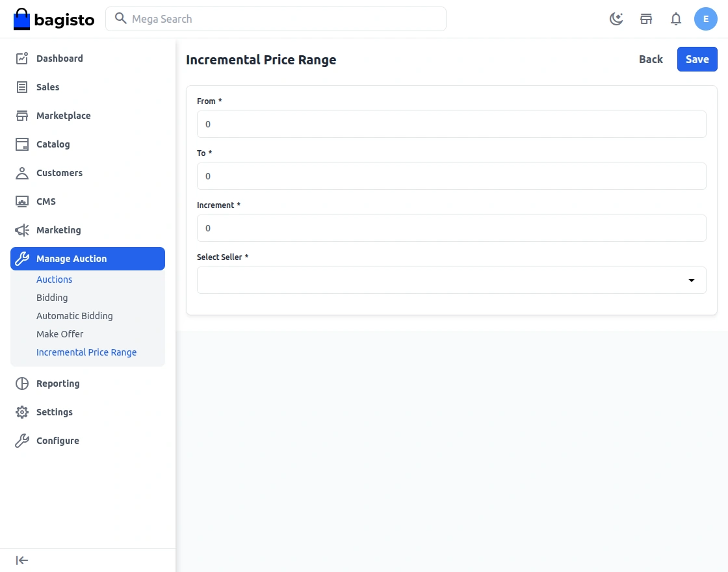Screen dimensions: 728x572
Task: Open the admin profile avatar menu
Action: tap(706, 19)
